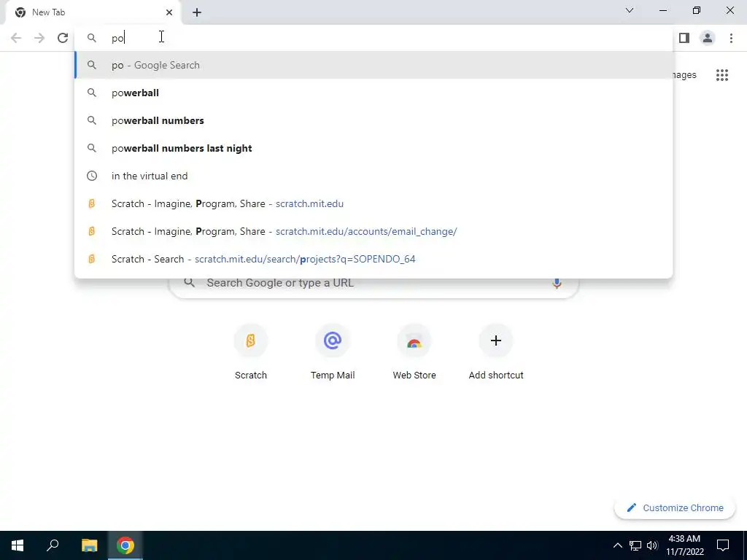
Task: Open Scratch email_change page suggestion
Action: tap(374, 231)
